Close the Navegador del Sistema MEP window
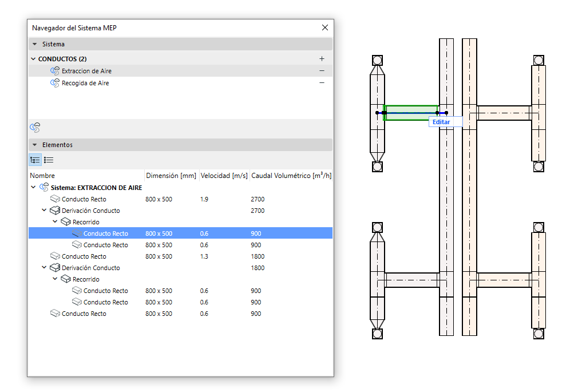The image size is (578, 392). pyautogui.click(x=325, y=27)
